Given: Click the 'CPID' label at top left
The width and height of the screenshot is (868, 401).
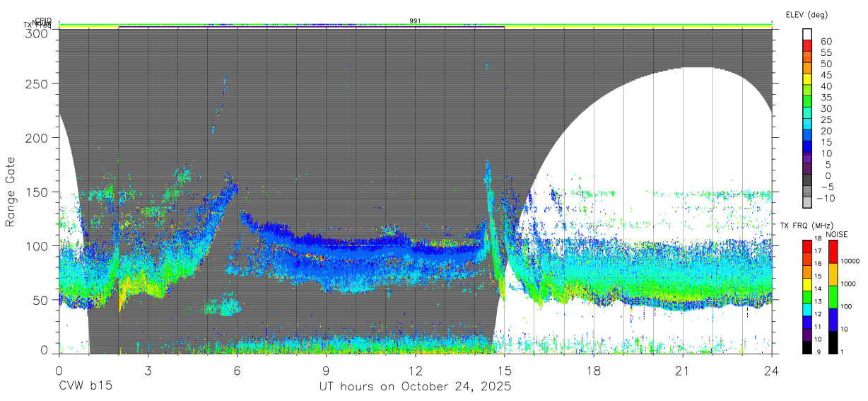Looking at the screenshot, I should 43,21.
